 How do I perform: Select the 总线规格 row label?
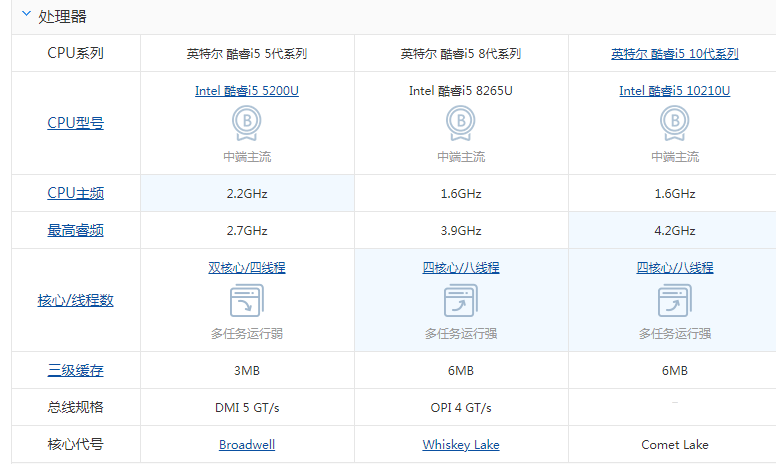76,407
